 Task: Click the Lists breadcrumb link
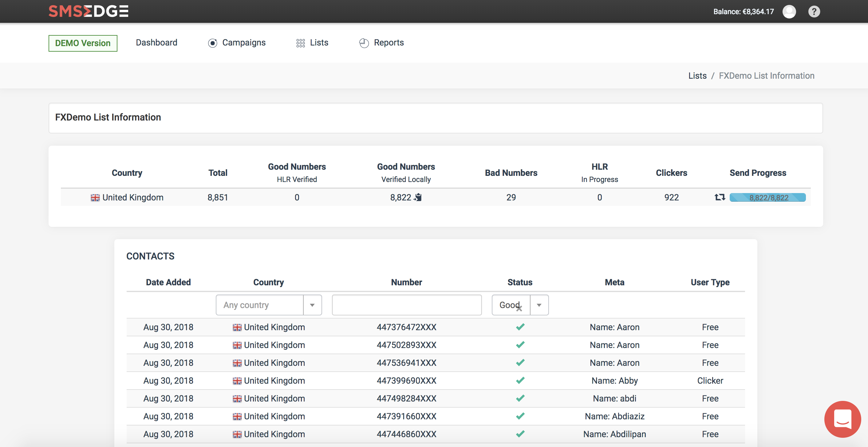click(x=697, y=76)
